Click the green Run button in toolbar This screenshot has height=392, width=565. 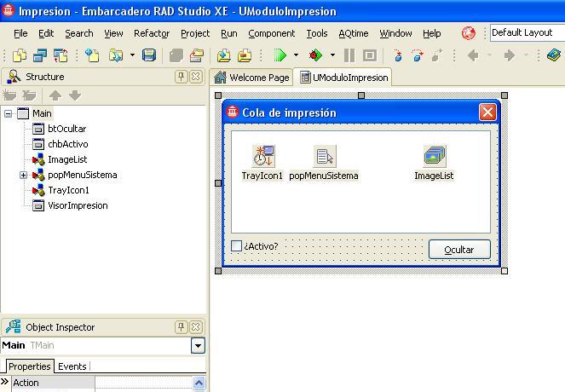click(x=280, y=55)
